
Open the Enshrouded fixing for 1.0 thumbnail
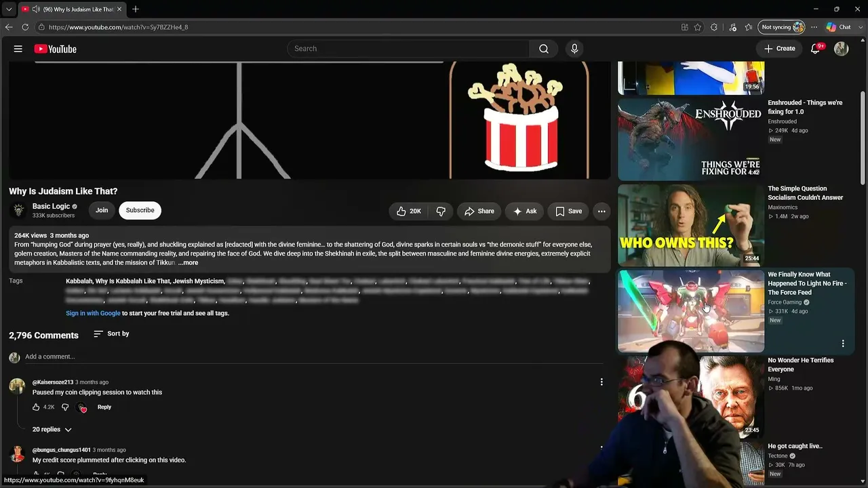click(x=691, y=139)
